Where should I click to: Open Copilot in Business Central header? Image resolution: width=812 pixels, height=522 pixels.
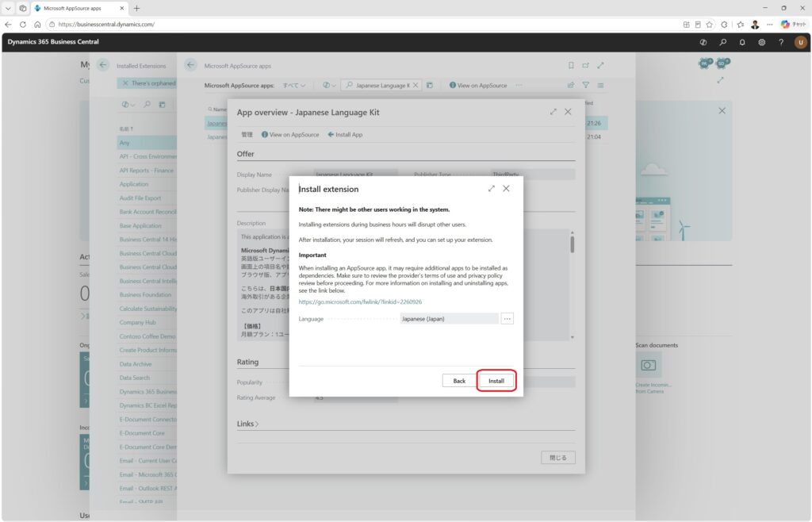(703, 43)
